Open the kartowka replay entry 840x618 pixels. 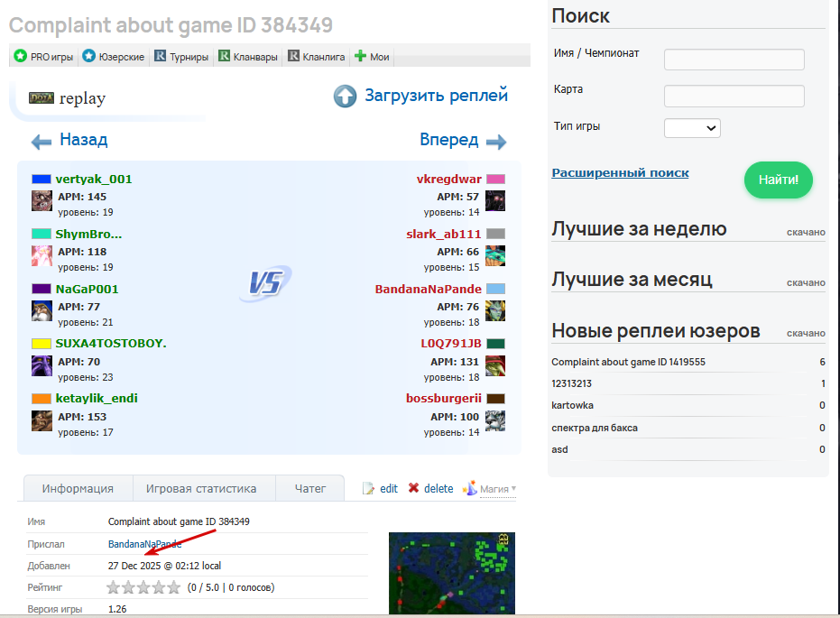click(573, 405)
